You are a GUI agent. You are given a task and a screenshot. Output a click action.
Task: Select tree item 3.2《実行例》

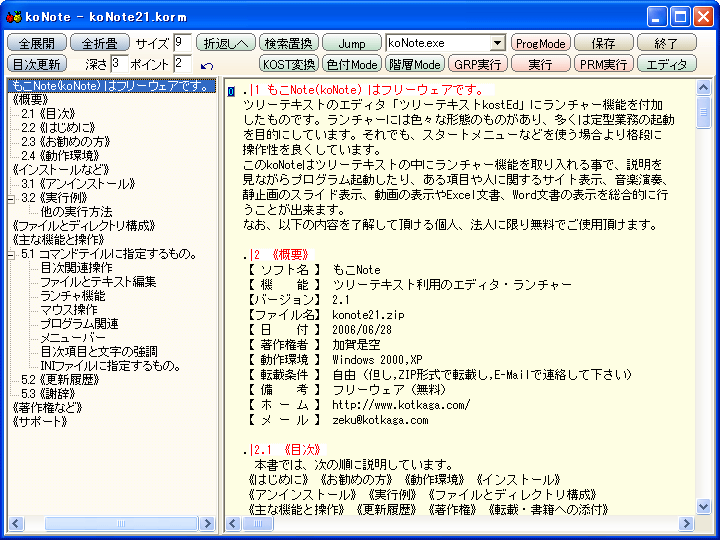pyautogui.click(x=54, y=197)
